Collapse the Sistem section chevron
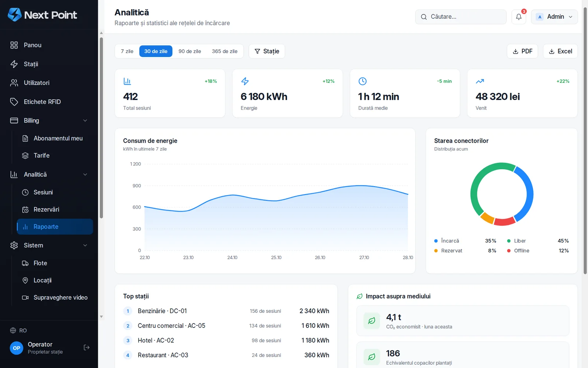 (85, 245)
